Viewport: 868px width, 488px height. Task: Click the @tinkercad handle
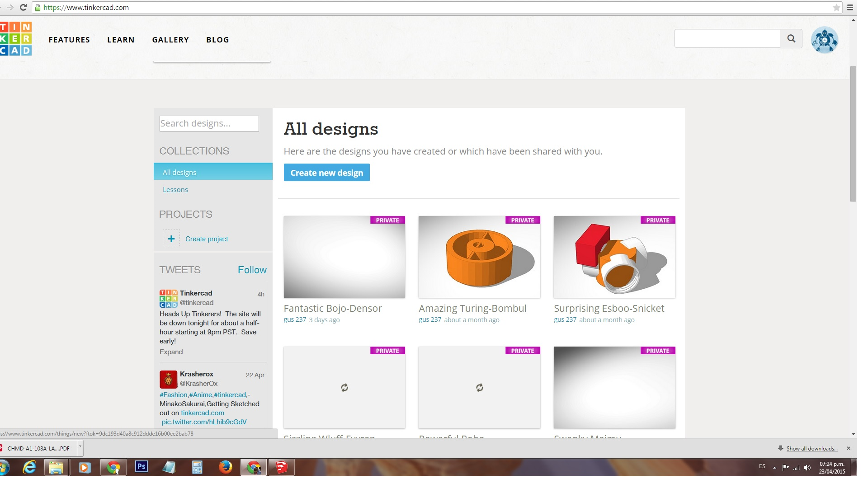click(x=197, y=303)
